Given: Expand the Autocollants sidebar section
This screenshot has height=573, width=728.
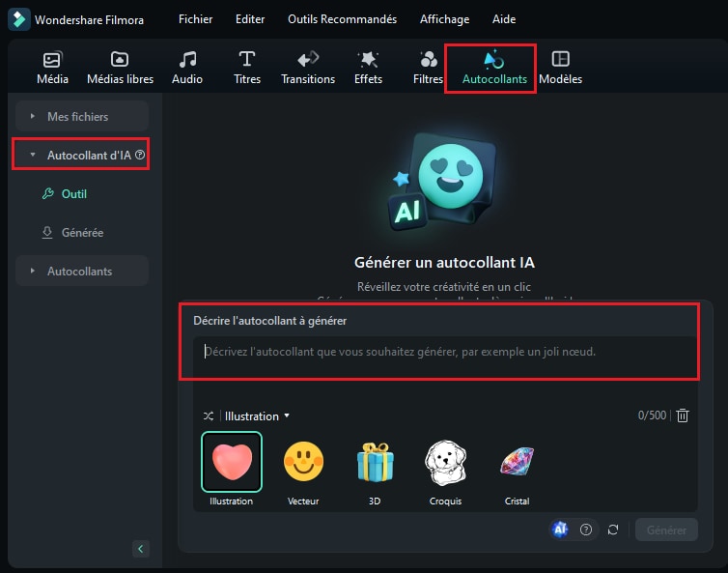Looking at the screenshot, I should (82, 271).
